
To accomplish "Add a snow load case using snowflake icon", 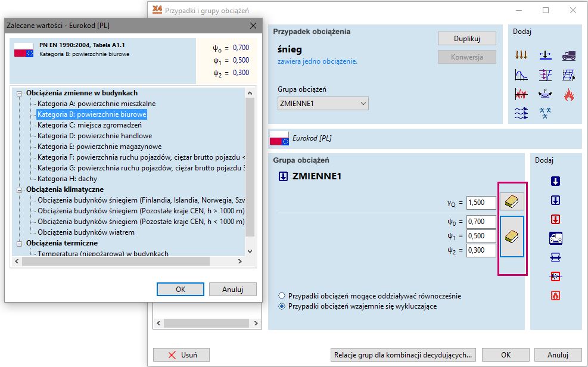I will point(545,113).
